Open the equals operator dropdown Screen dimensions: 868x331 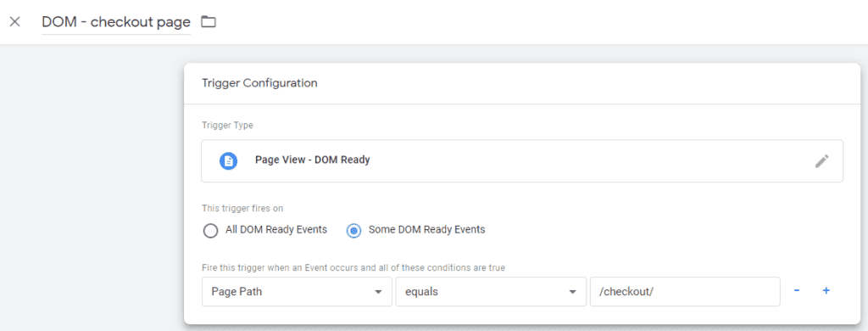(491, 292)
